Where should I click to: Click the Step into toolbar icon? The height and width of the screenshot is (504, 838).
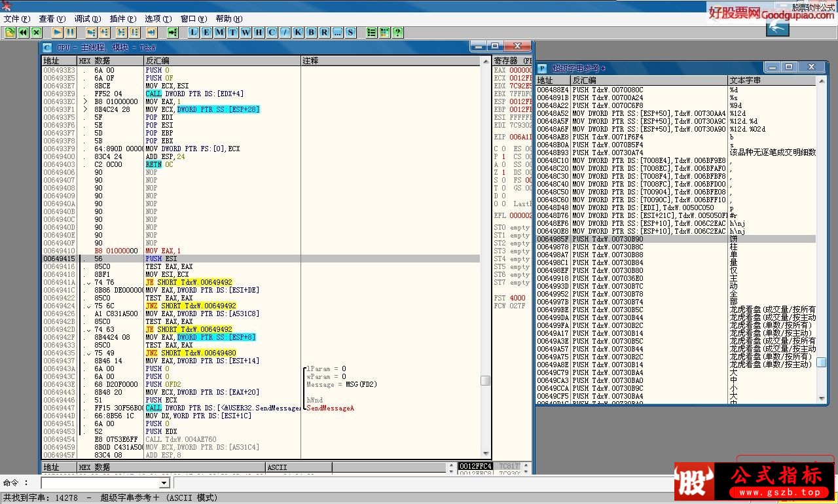[90, 32]
